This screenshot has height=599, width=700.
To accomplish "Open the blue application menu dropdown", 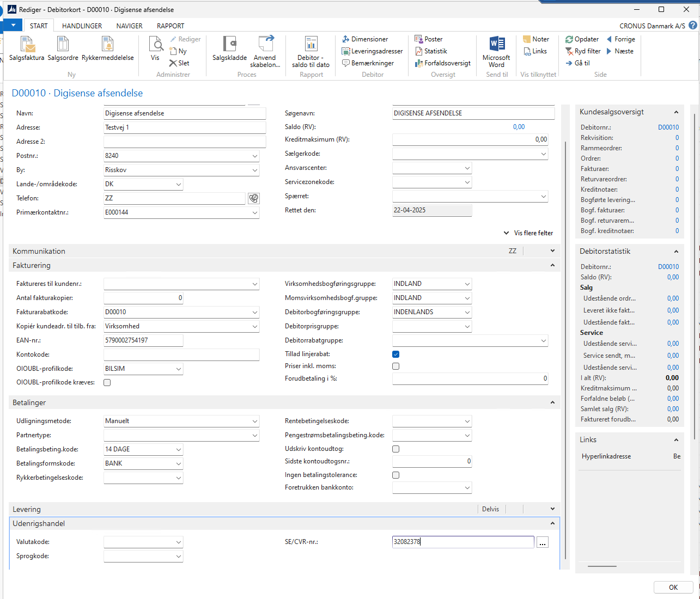I will pos(13,25).
